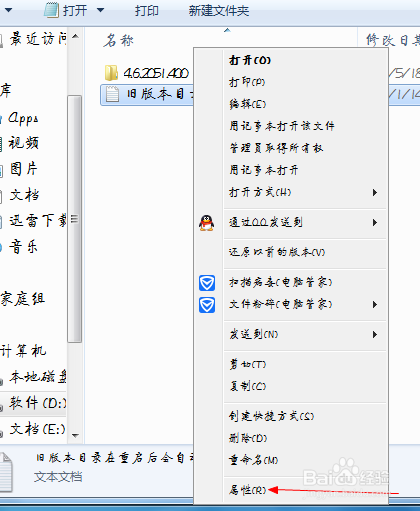
Task: Choose 复制(C) from the context menu
Action: 248,386
